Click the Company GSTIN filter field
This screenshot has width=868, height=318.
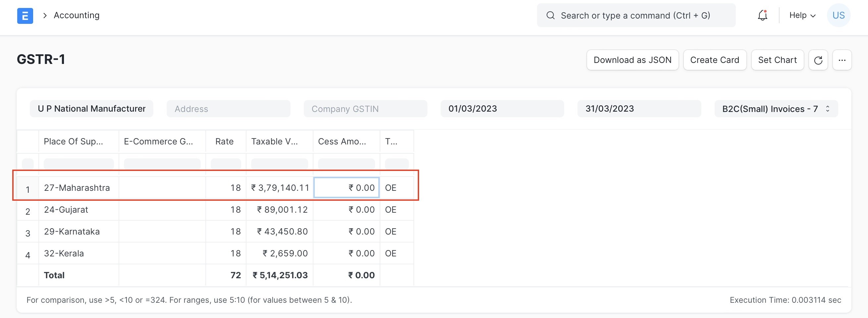365,109
